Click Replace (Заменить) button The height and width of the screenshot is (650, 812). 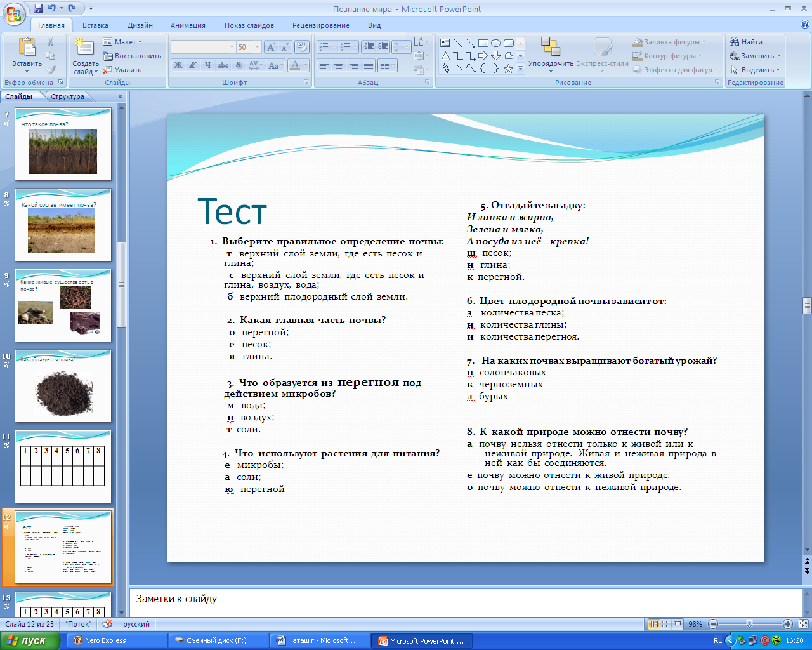756,56
